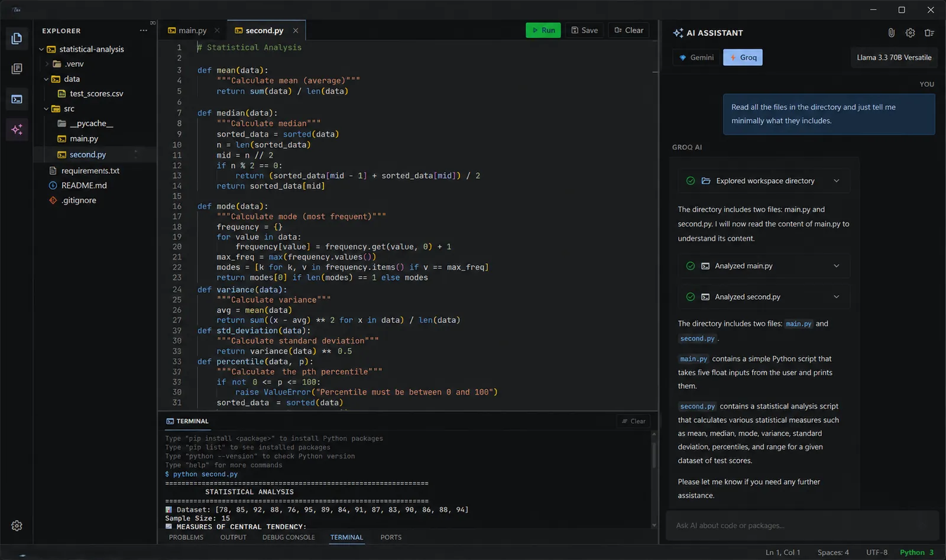Open Explorer more options ellipsis
This screenshot has height=560, width=946.
[144, 30]
